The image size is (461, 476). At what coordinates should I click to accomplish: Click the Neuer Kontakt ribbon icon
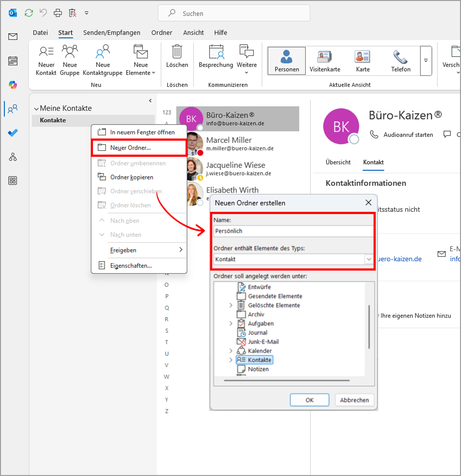pos(46,60)
